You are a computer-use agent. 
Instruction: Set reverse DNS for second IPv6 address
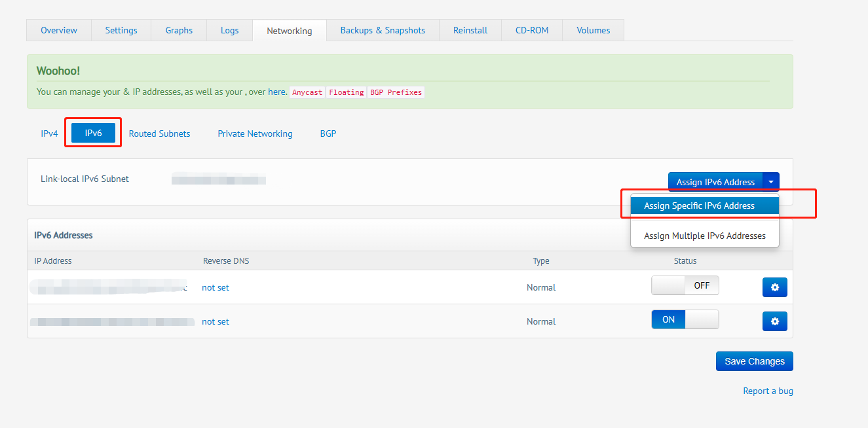pos(216,321)
